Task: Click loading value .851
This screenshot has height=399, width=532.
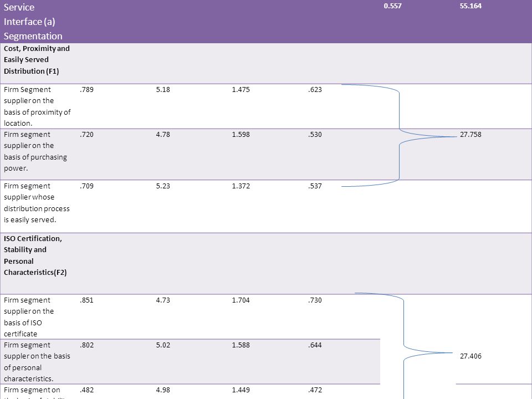Action: coord(86,300)
